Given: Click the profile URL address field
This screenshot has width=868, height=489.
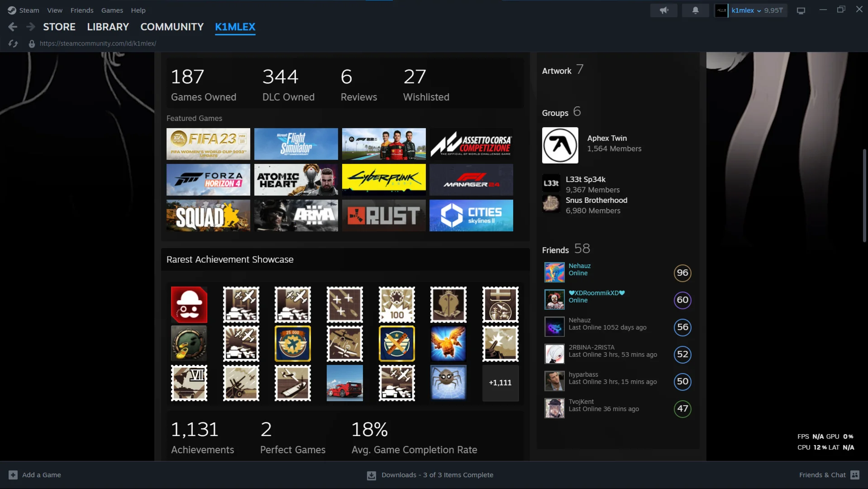Looking at the screenshot, I should (98, 44).
